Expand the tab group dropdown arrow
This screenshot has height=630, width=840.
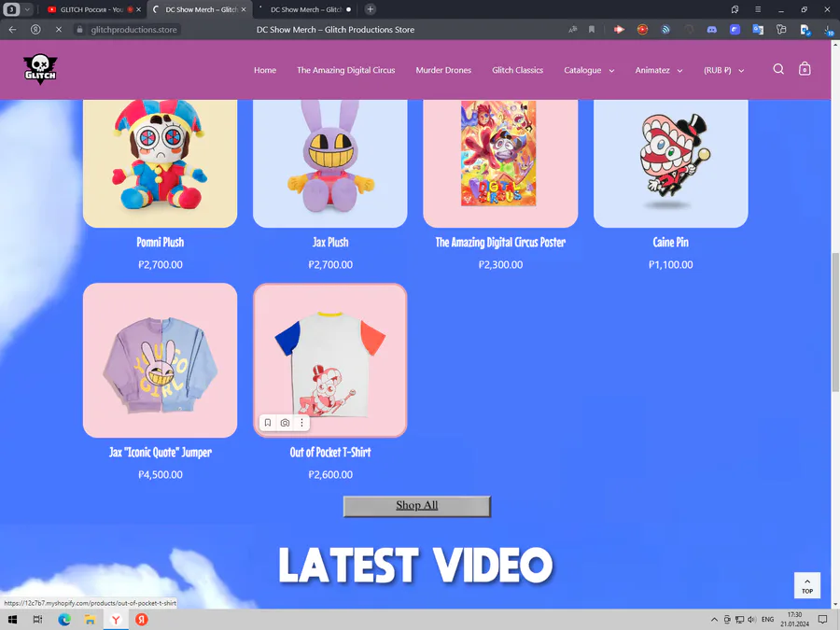click(27, 9)
